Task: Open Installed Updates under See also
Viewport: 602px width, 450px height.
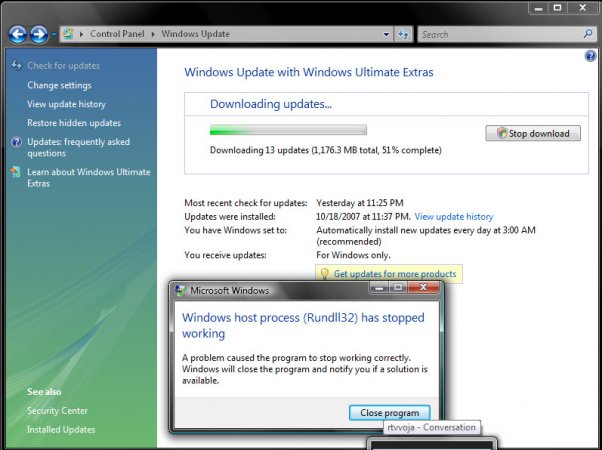Action: point(61,430)
